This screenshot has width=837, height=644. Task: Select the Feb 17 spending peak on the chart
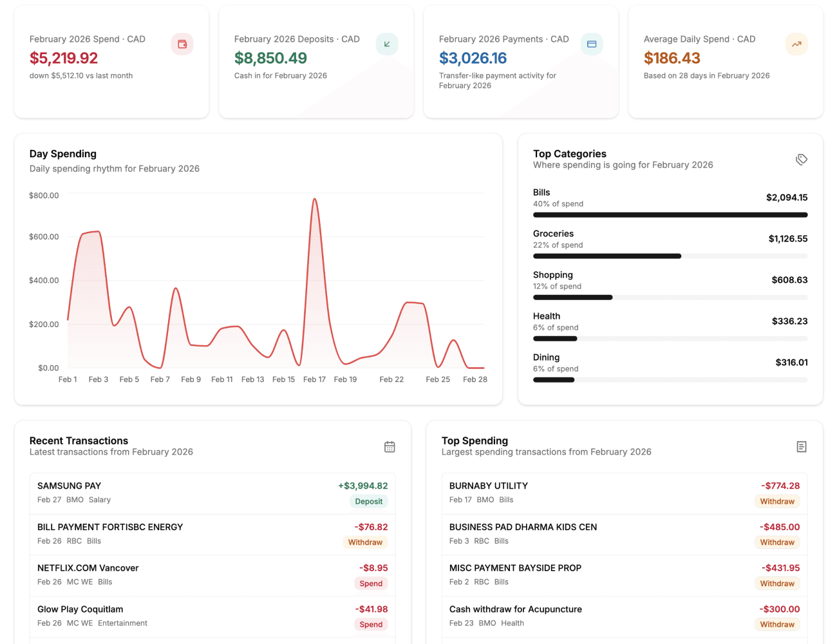tap(315, 200)
